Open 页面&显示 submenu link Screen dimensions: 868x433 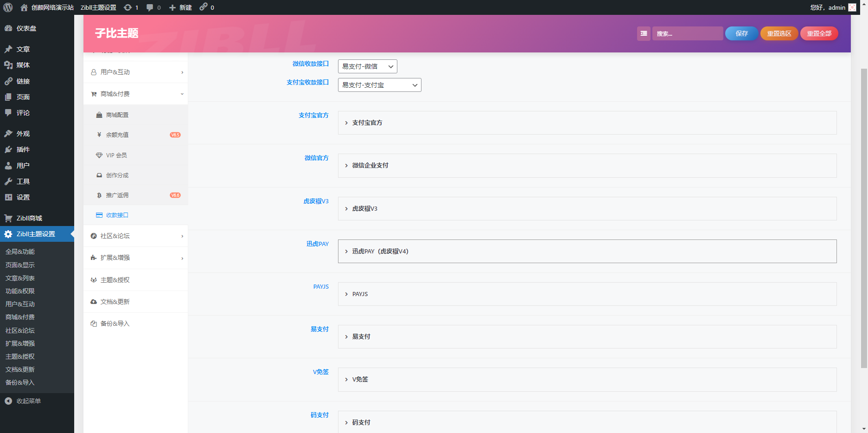point(20,265)
